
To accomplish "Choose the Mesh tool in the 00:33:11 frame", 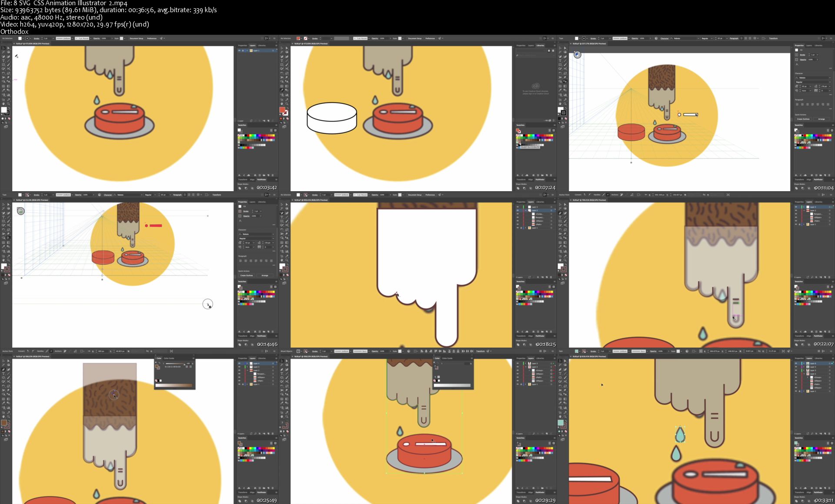I will pyautogui.click(x=560, y=399).
